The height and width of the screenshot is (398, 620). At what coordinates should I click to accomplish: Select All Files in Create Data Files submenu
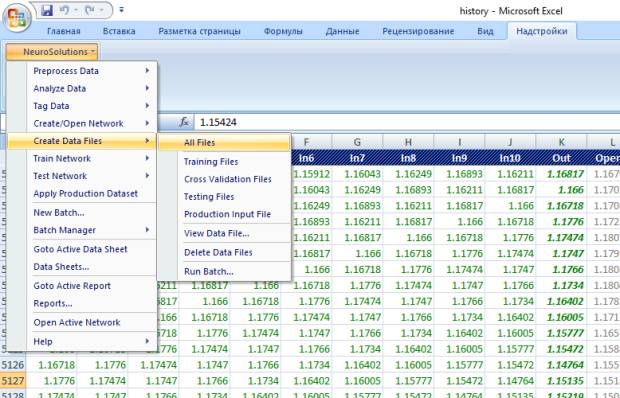(224, 143)
